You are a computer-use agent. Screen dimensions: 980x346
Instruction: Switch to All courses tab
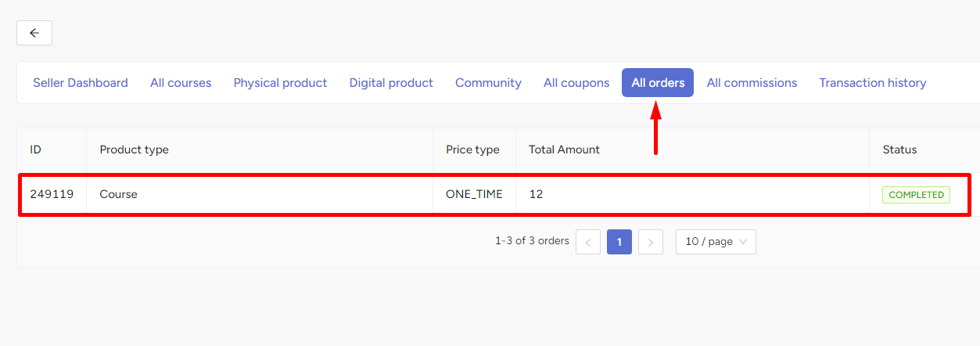tap(181, 83)
